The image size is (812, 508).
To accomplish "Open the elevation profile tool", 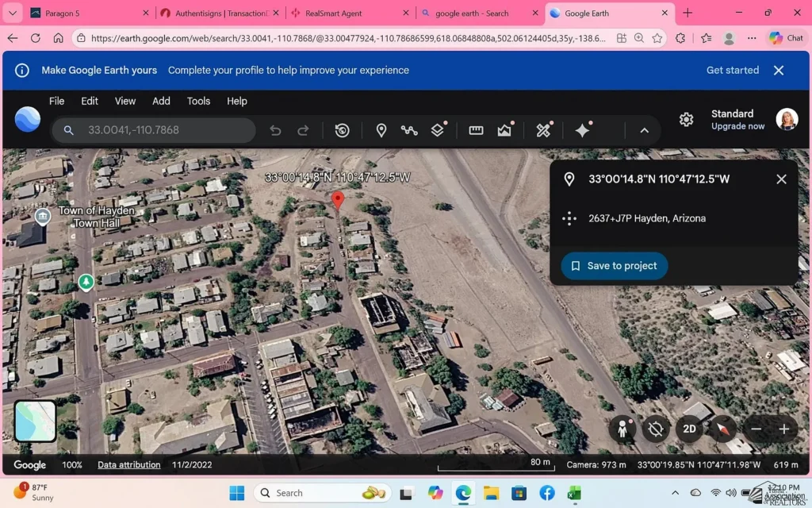I will pyautogui.click(x=504, y=129).
